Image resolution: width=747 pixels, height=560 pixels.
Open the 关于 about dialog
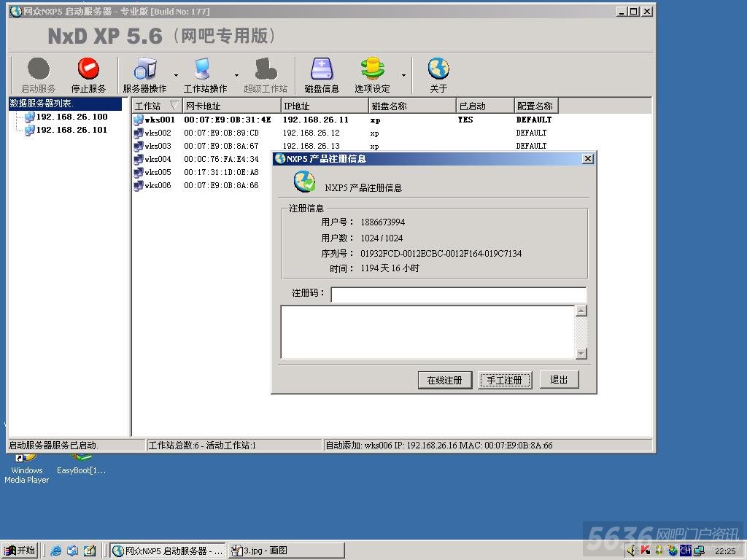(x=438, y=75)
